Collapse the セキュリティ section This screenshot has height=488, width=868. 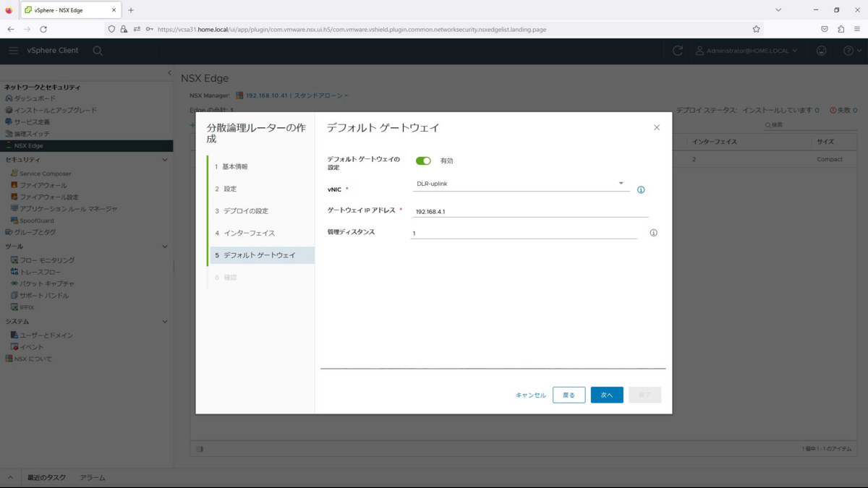click(165, 160)
